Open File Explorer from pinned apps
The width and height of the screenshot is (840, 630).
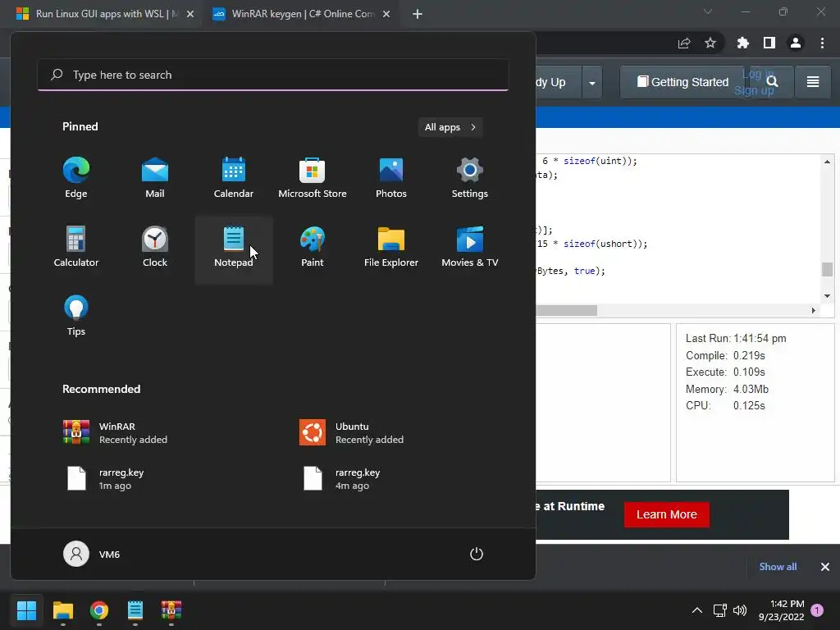coord(391,248)
